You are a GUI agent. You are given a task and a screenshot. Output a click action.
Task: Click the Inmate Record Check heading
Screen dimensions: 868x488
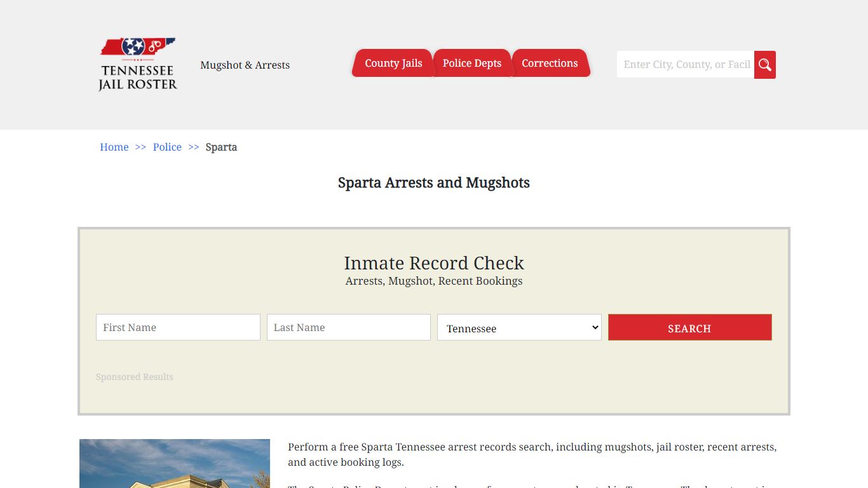pos(434,263)
